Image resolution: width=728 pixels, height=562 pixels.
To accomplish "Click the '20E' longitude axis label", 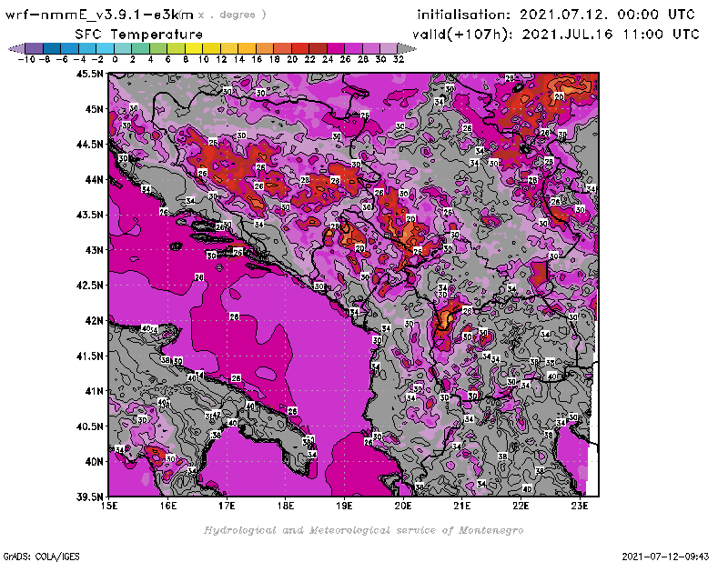I will [403, 506].
